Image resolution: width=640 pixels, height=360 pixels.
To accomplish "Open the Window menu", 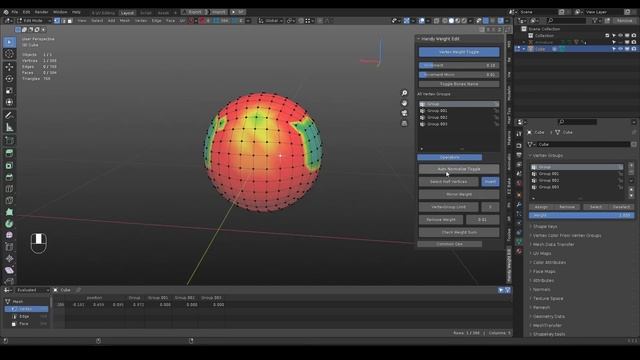I will tap(60, 12).
